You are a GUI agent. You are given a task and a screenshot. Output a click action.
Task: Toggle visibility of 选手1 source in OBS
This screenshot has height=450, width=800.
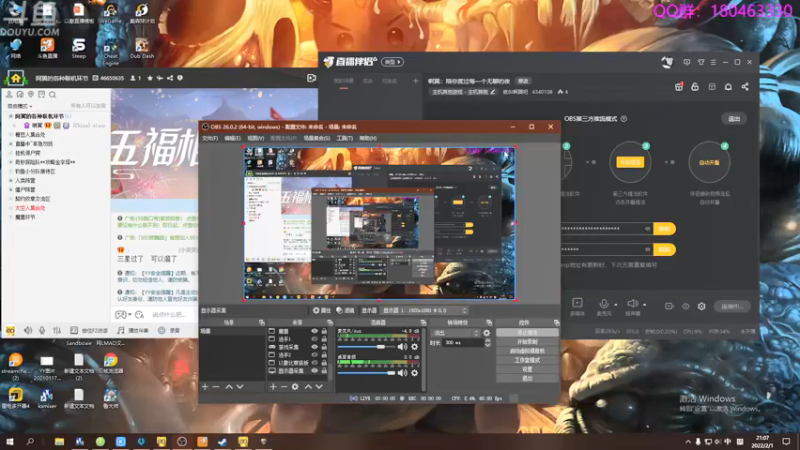[x=314, y=339]
